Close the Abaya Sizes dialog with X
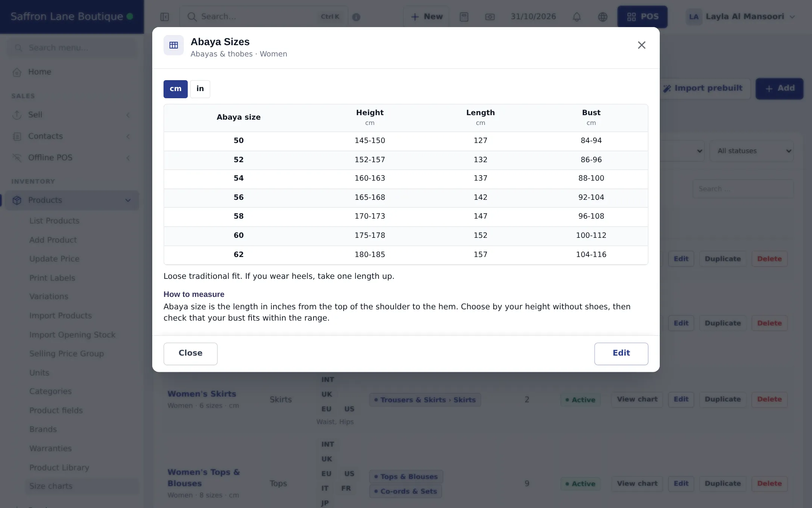The height and width of the screenshot is (508, 812). click(x=641, y=45)
